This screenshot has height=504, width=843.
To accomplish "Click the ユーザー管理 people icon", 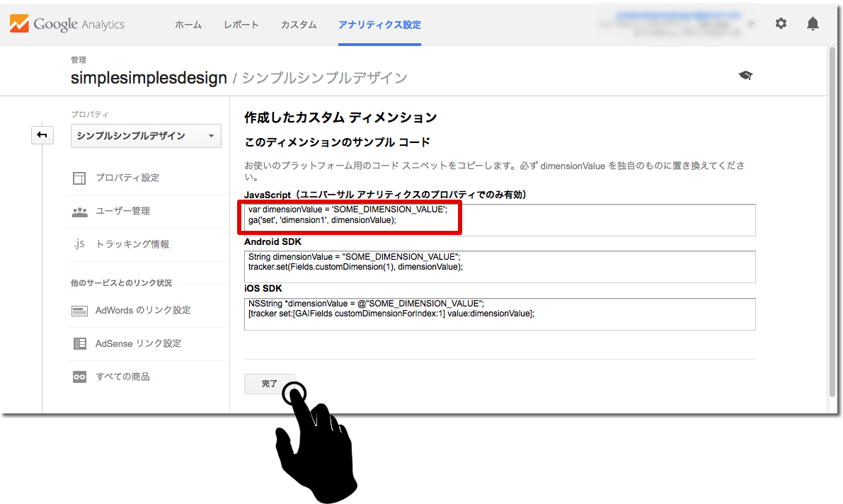I will click(79, 211).
